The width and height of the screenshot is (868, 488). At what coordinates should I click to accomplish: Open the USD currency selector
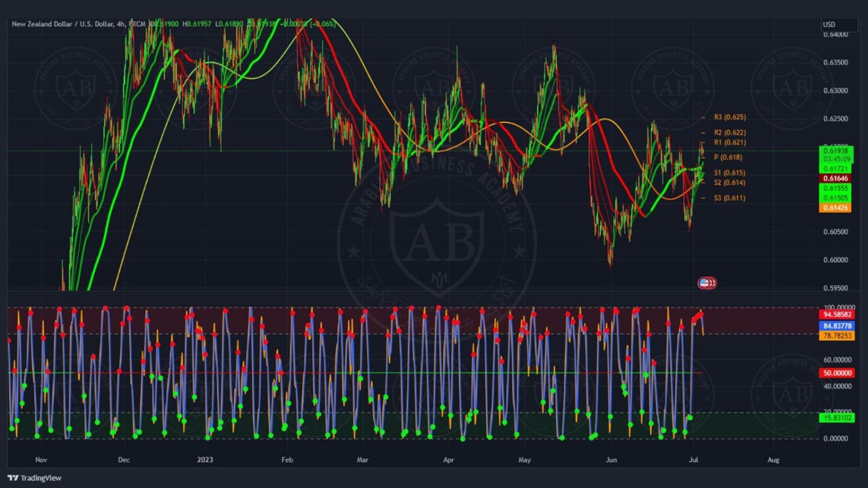[839, 24]
